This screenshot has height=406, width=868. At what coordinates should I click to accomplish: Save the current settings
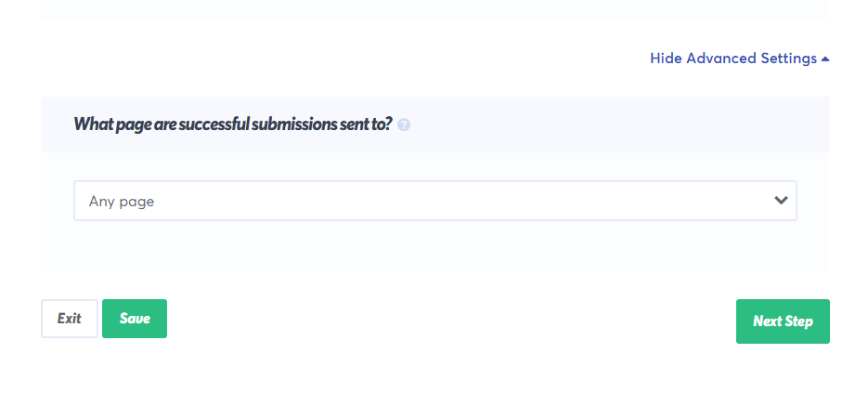(135, 319)
